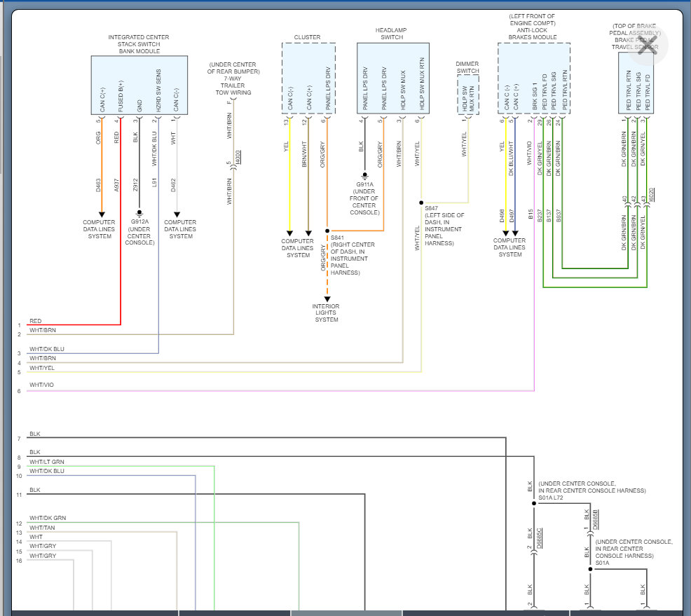Click the G912A ground point label
This screenshot has width=691, height=616.
pyautogui.click(x=139, y=221)
